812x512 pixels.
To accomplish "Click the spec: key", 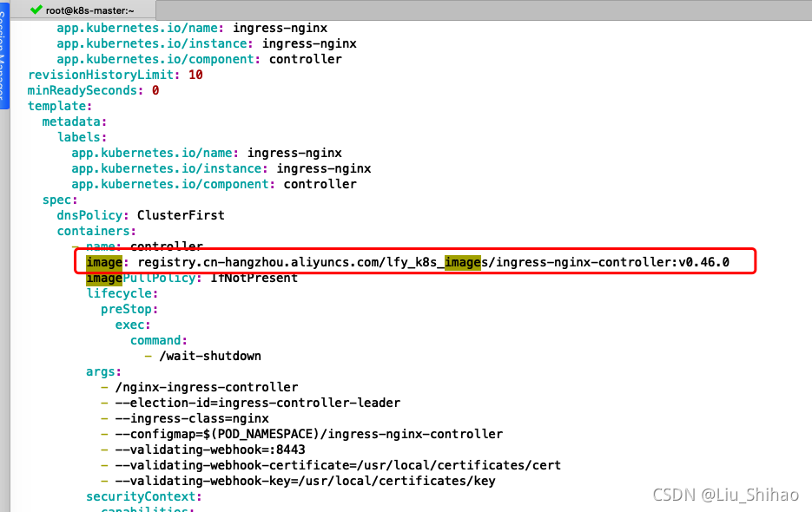I will (60, 200).
